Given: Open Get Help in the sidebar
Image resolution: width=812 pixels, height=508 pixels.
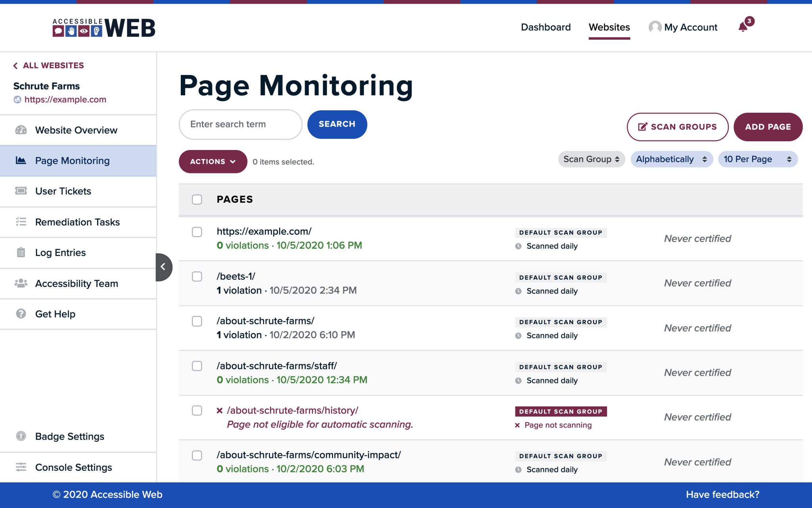Looking at the screenshot, I should (x=78, y=314).
